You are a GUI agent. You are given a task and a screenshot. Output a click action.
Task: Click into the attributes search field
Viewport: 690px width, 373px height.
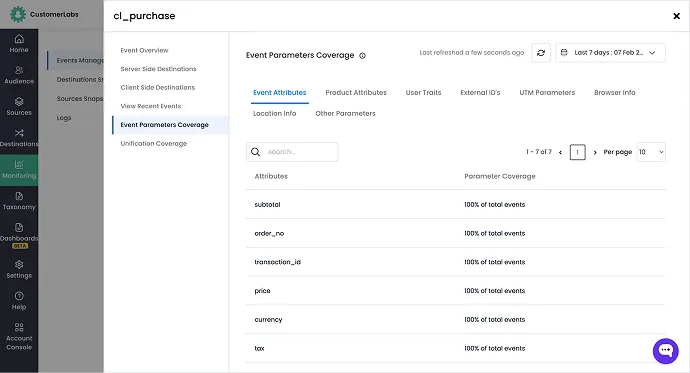pyautogui.click(x=292, y=152)
